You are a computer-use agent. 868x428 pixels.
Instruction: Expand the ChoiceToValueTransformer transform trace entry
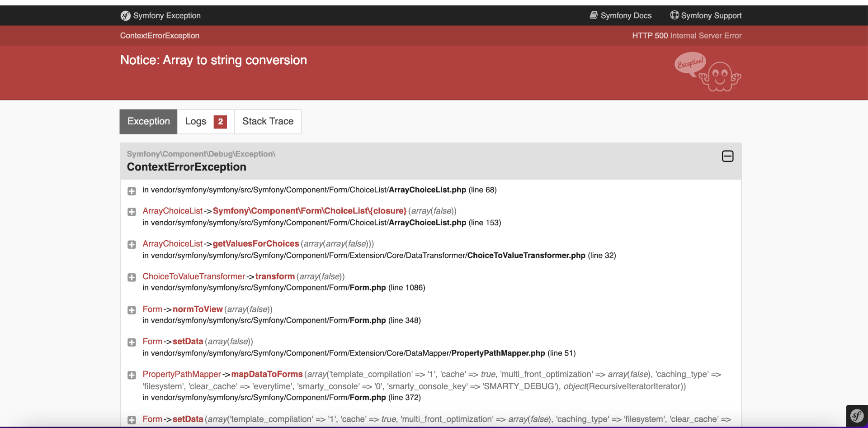[x=132, y=277]
